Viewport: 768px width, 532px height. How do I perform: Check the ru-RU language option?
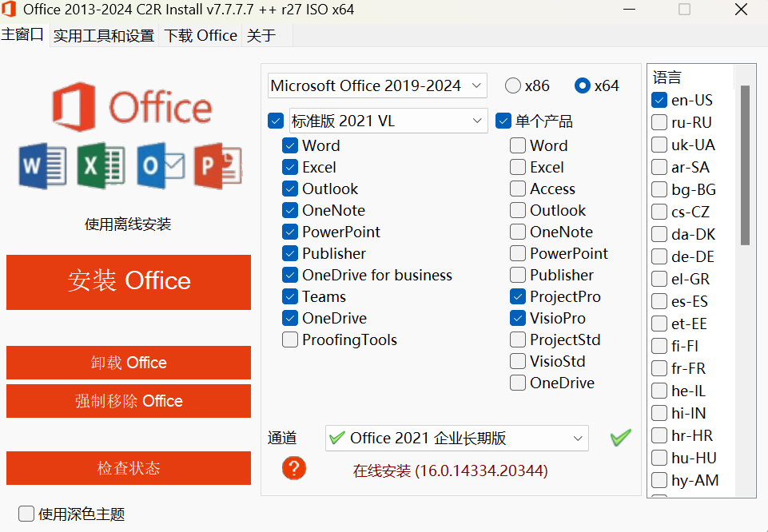coord(659,122)
